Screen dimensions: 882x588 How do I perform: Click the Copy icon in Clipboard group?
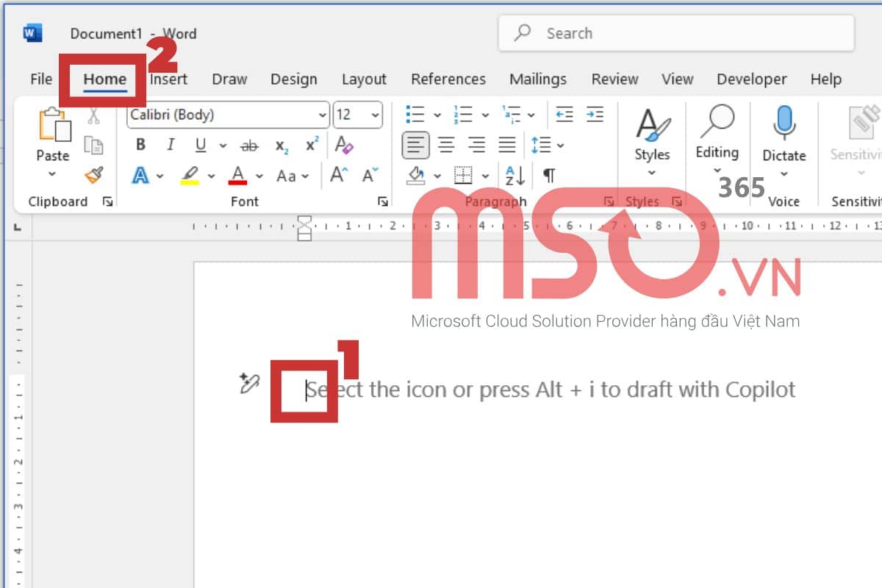point(93,145)
